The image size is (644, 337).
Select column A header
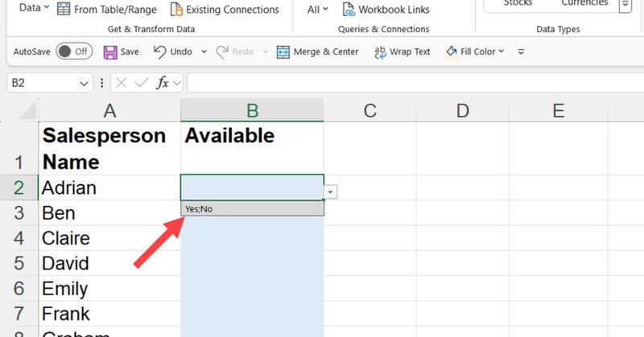(x=109, y=110)
